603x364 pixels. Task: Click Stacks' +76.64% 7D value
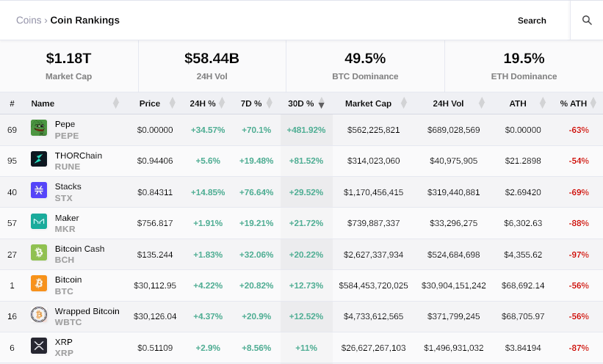[x=256, y=192]
